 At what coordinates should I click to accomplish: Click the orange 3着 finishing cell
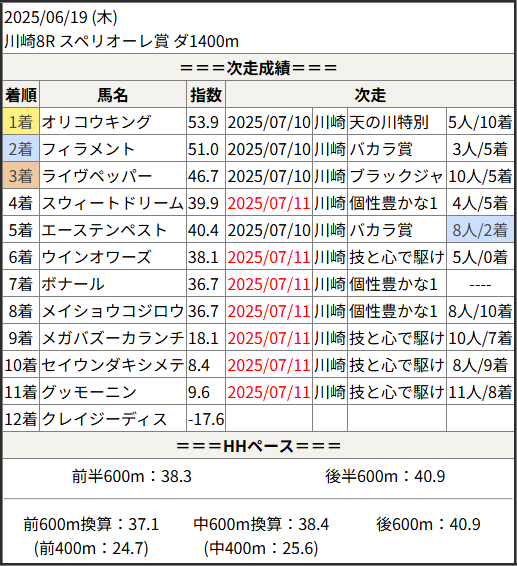tap(21, 176)
